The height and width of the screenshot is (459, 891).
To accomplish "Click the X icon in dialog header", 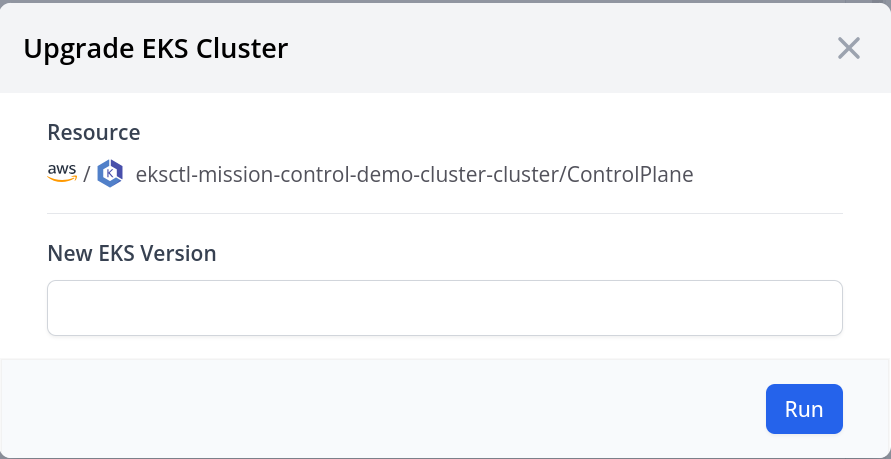I will 849,48.
